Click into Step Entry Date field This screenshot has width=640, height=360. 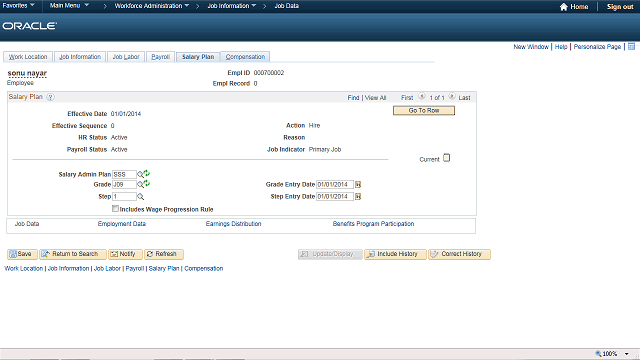pyautogui.click(x=335, y=196)
